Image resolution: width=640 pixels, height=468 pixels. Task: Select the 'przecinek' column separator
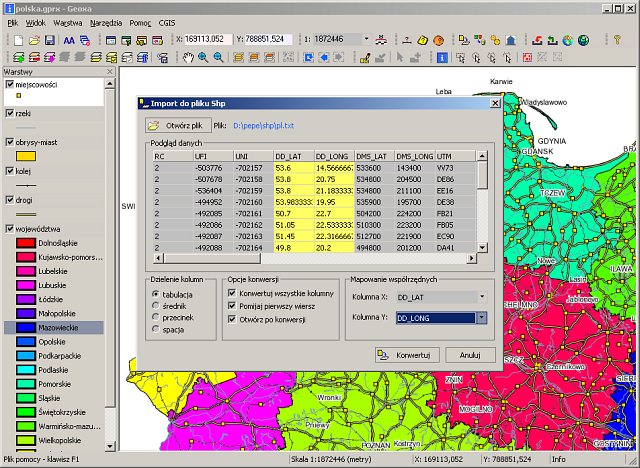(156, 317)
